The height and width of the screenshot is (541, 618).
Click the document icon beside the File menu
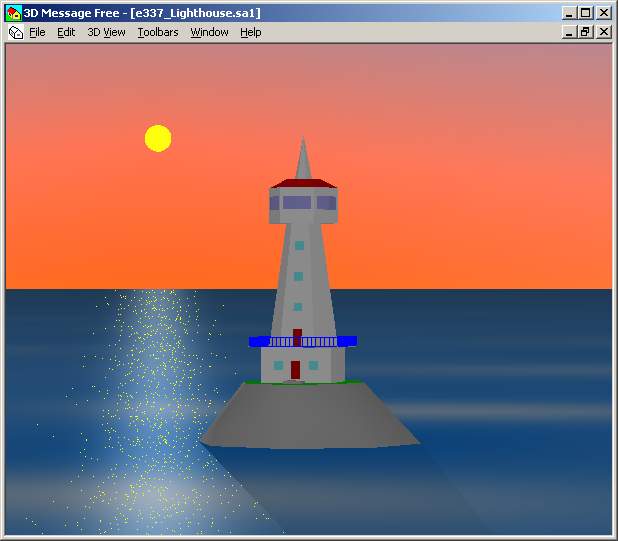point(15,32)
